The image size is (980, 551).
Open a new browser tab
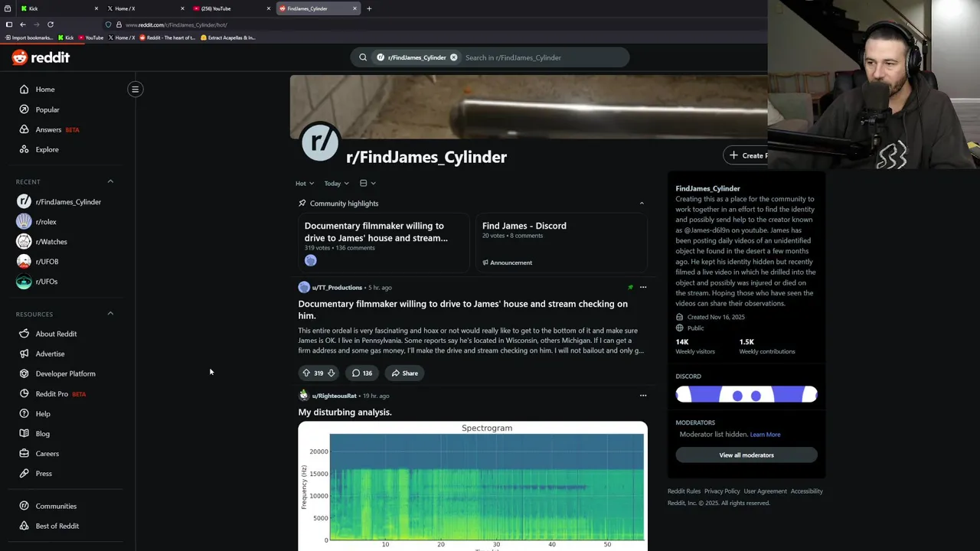tap(369, 8)
